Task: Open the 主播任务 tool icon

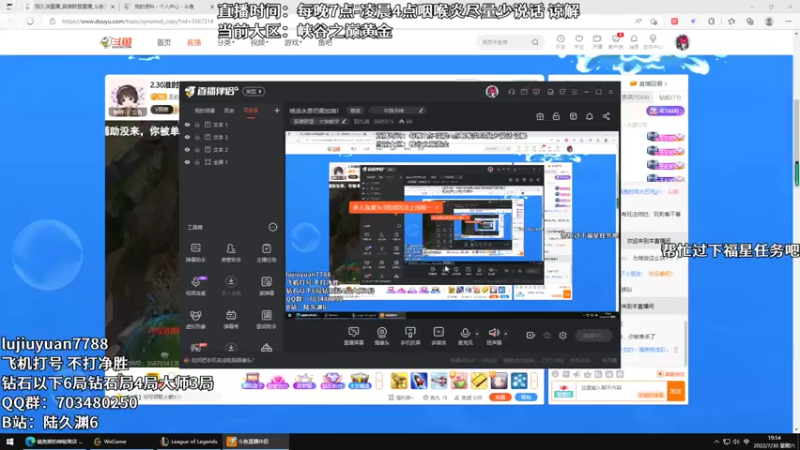Action: coord(266,253)
